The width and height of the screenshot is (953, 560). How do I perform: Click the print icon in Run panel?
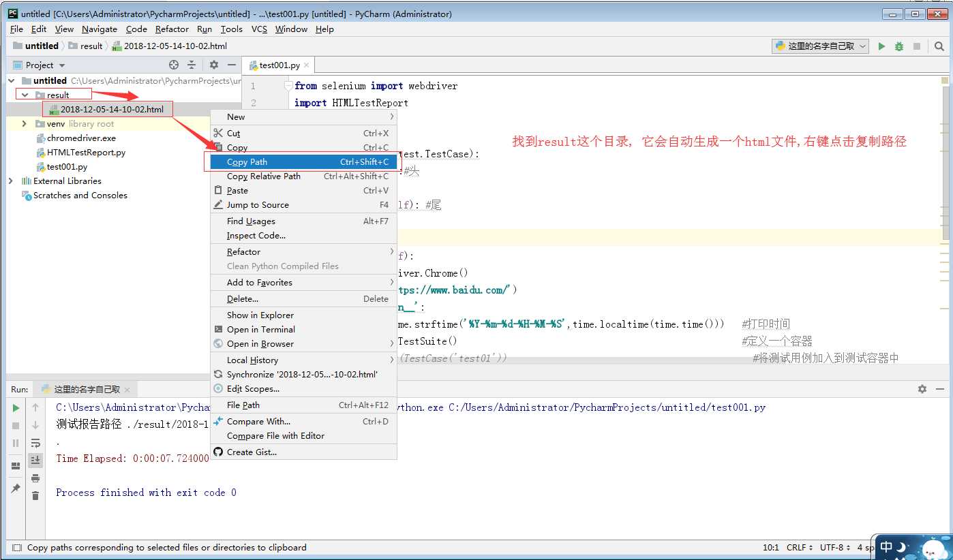(x=35, y=478)
